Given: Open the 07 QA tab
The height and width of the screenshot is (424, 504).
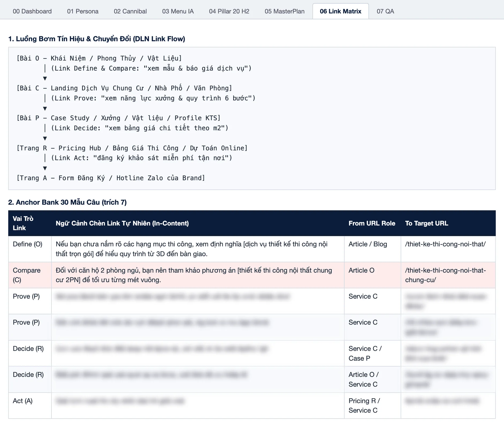Looking at the screenshot, I should tap(385, 11).
